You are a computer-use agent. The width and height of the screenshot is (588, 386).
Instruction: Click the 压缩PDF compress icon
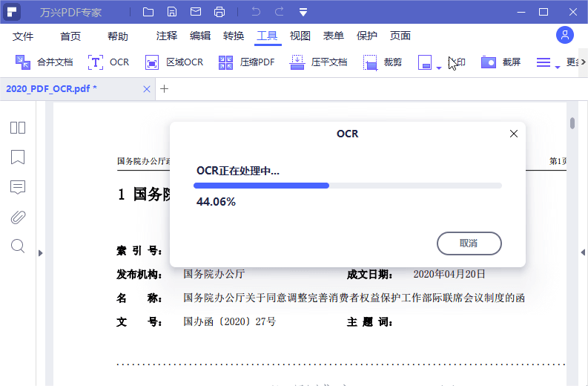(226, 62)
